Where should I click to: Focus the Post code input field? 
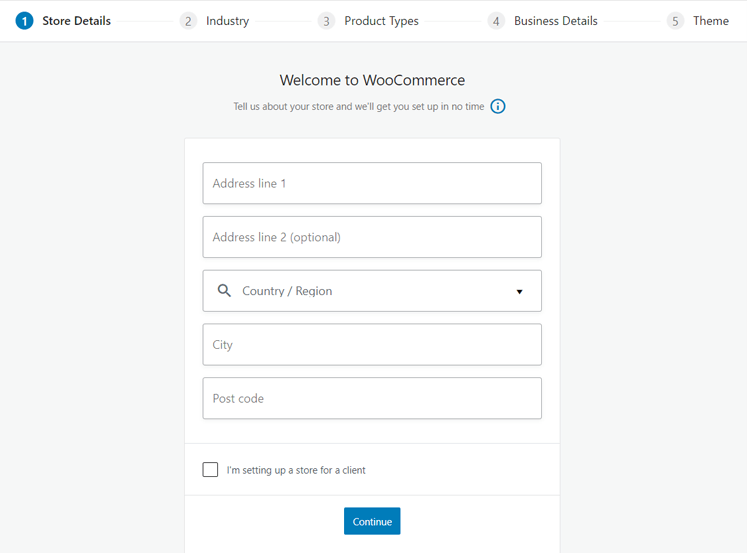372,399
